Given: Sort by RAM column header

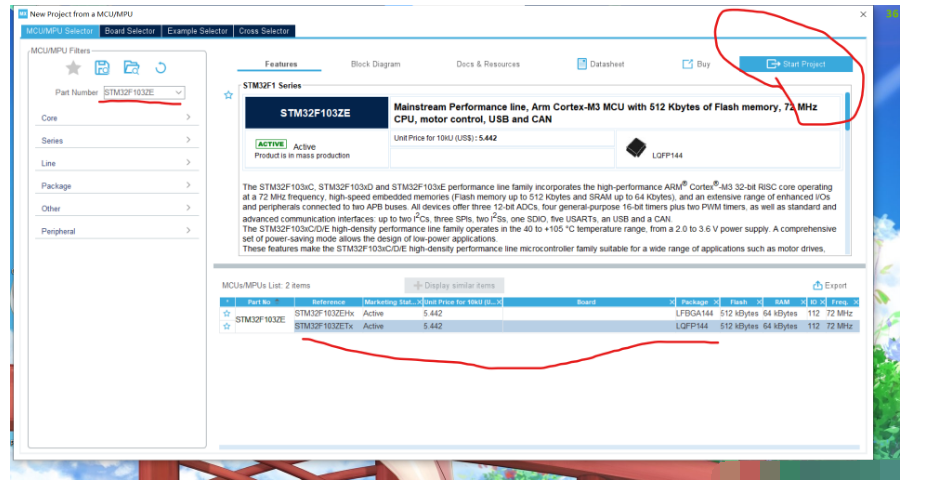Looking at the screenshot, I should [785, 302].
